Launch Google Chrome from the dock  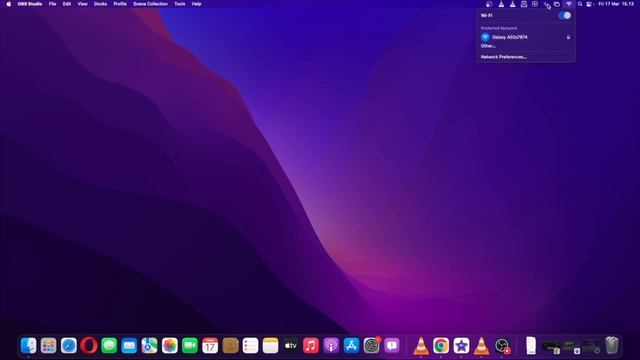coord(441,346)
